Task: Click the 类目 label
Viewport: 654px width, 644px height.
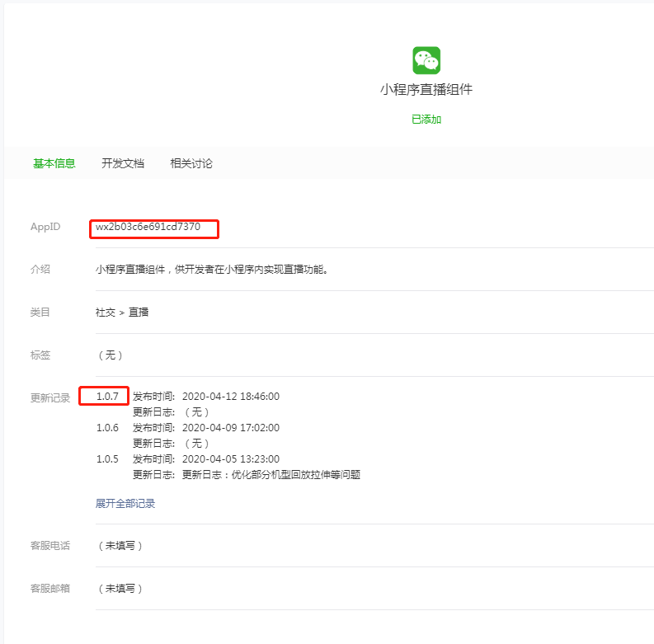Action: (x=40, y=313)
